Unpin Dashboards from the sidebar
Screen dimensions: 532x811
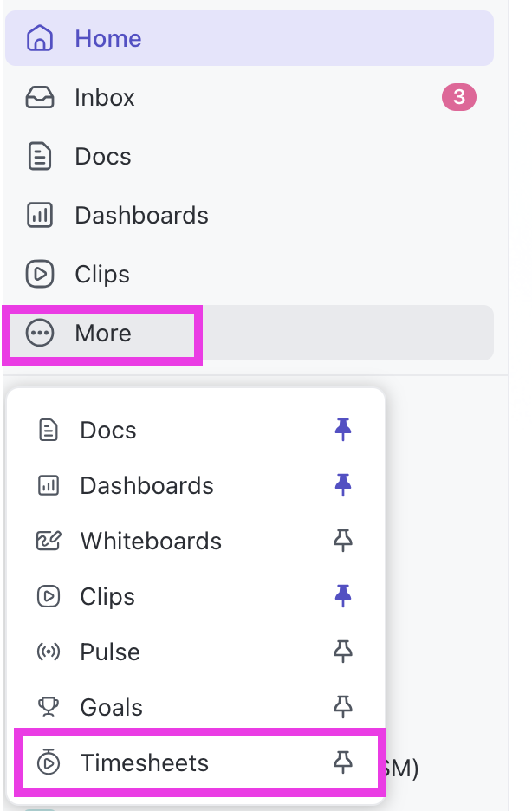coord(343,485)
